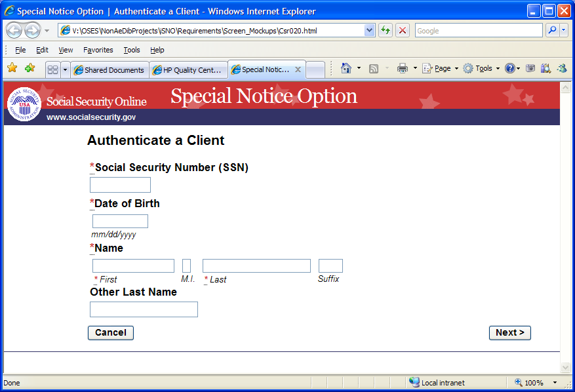Open the Print options dropdown arrow
The width and height of the screenshot is (575, 392).
(x=415, y=68)
